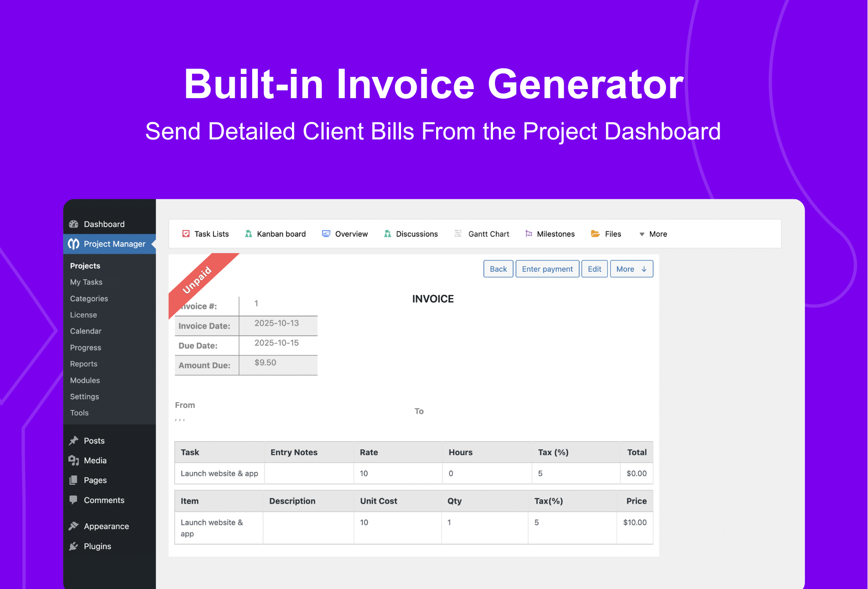This screenshot has width=868, height=589.
Task: Click the Comments bubble icon
Action: tap(74, 500)
